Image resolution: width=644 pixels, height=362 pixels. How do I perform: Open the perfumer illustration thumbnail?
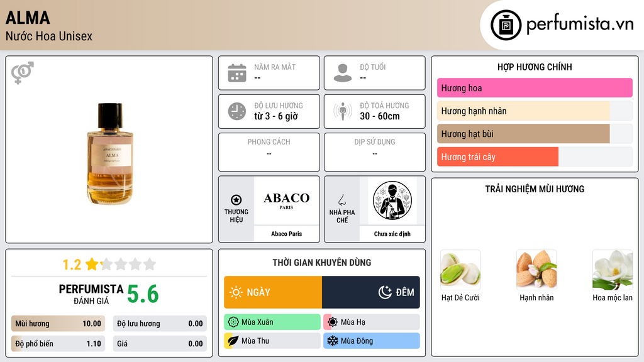[392, 200]
